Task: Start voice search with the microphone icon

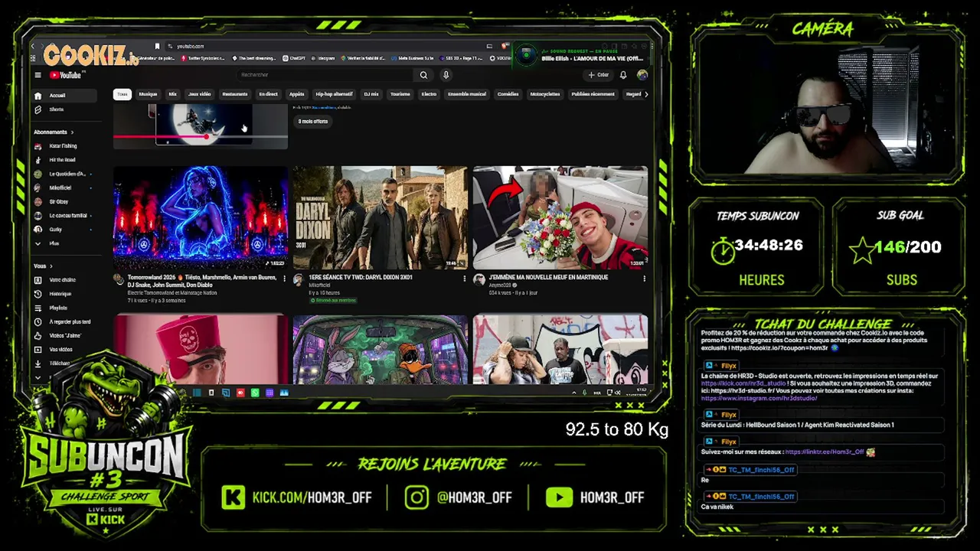Action: point(446,75)
